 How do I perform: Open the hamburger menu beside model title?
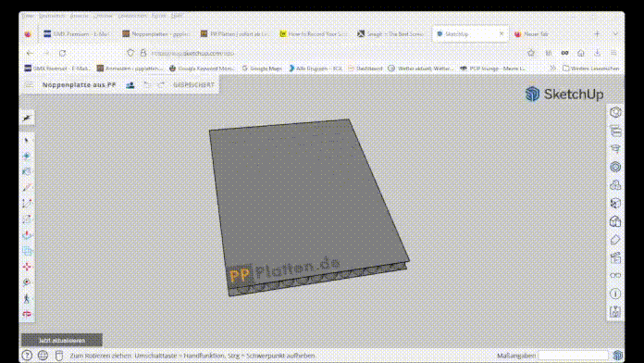tap(30, 84)
